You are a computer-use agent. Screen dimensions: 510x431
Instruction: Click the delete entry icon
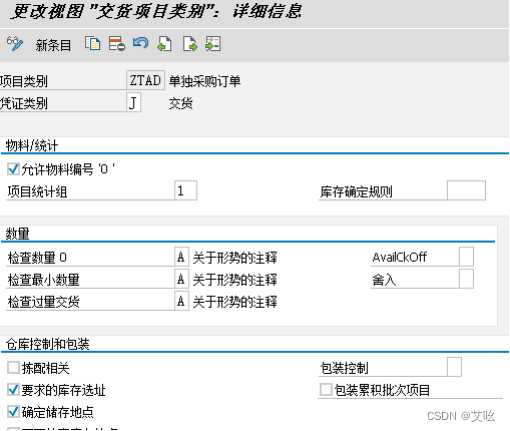click(117, 44)
